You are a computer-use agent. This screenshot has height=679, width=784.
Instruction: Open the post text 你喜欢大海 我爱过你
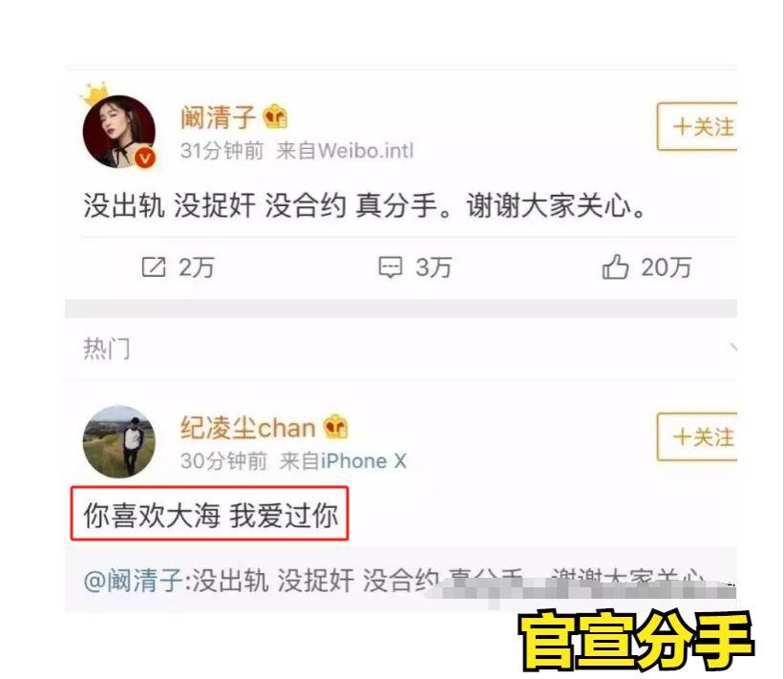(x=210, y=515)
